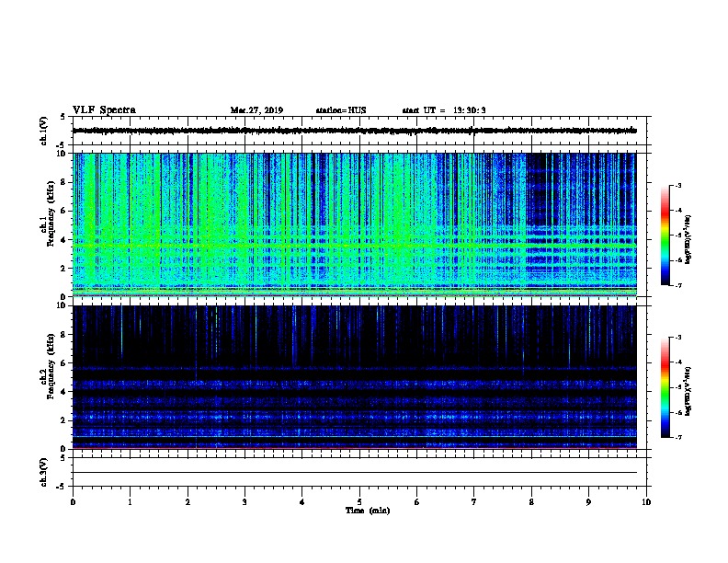Click the red band on ch.1 color bar

tap(665, 212)
